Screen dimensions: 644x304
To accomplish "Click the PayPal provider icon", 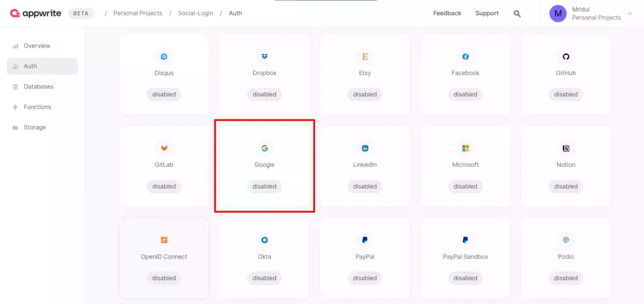I will point(365,240).
